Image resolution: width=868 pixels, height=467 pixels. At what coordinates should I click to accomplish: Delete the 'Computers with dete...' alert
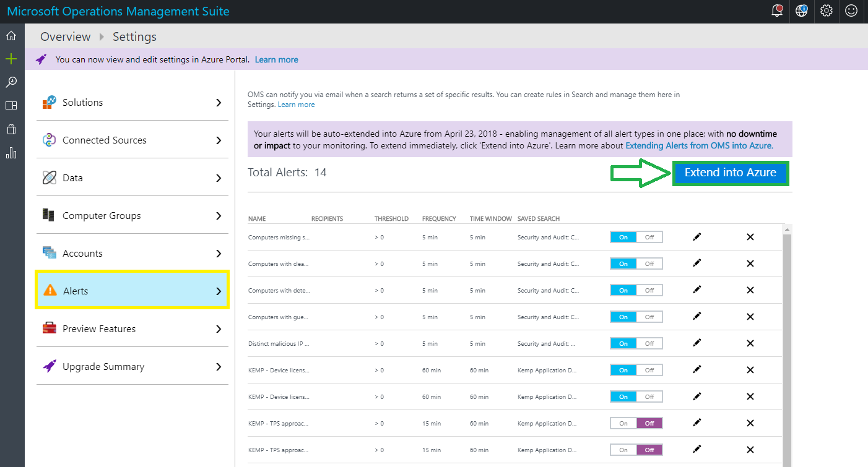pos(750,290)
